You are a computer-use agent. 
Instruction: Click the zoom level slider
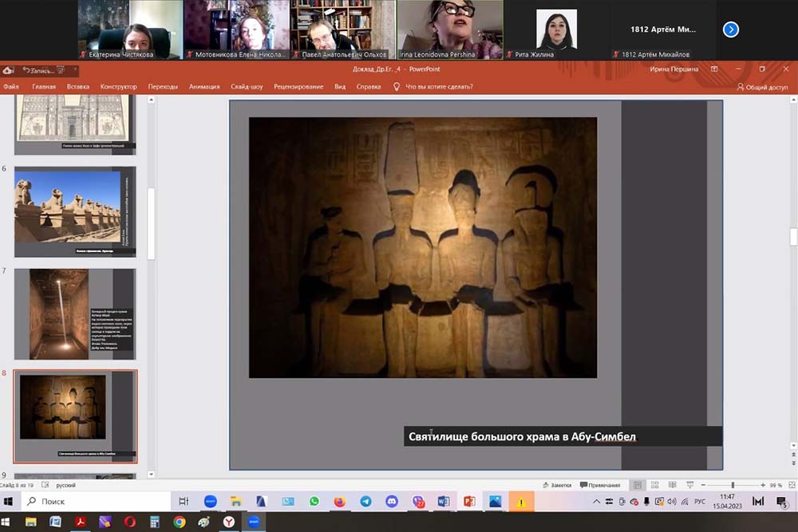[732, 485]
